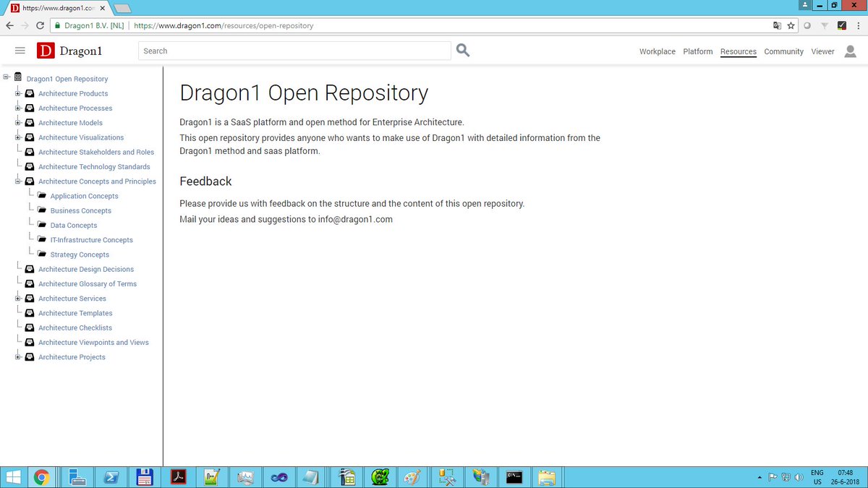Click the drawer icon beside Architecture Glossary of Terms
The height and width of the screenshot is (488, 868).
pyautogui.click(x=30, y=283)
